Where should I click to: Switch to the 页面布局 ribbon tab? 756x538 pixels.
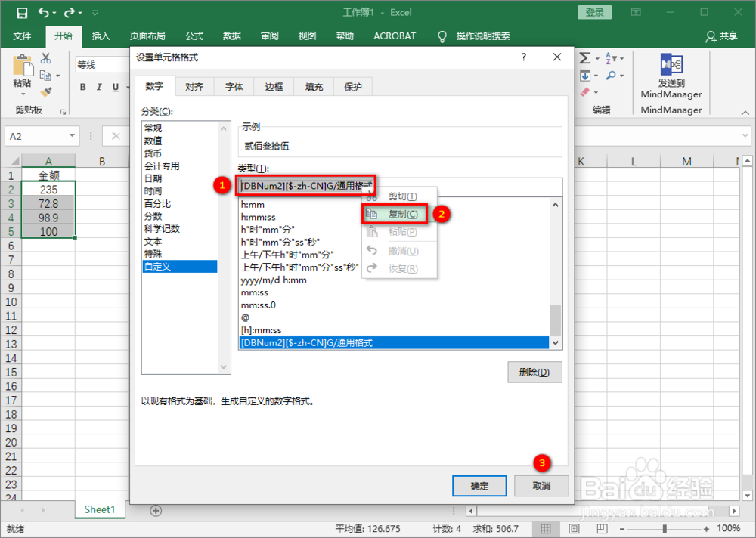pos(147,36)
